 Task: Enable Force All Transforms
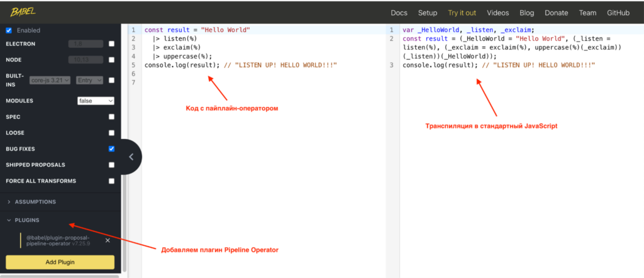pos(111,181)
